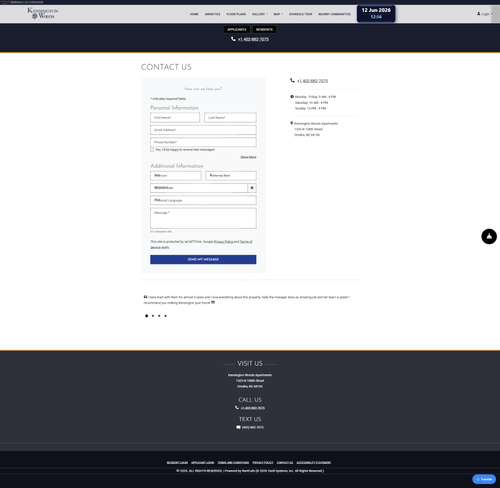Image resolution: width=500 pixels, height=488 pixels.
Task: Click the Phone Number field
Action: tap(203, 142)
